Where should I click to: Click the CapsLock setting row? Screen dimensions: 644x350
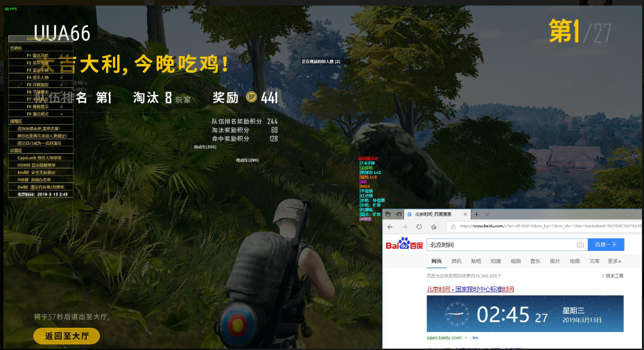click(41, 158)
